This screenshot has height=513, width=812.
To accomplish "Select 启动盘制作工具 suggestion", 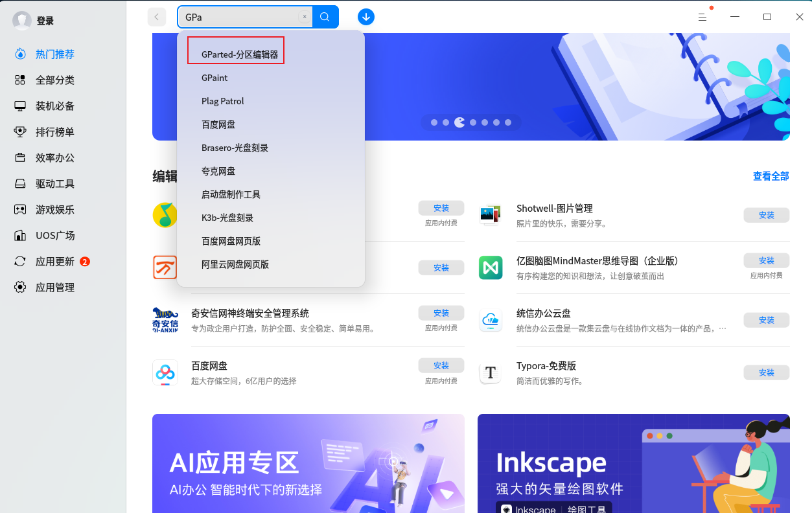I will pos(231,194).
